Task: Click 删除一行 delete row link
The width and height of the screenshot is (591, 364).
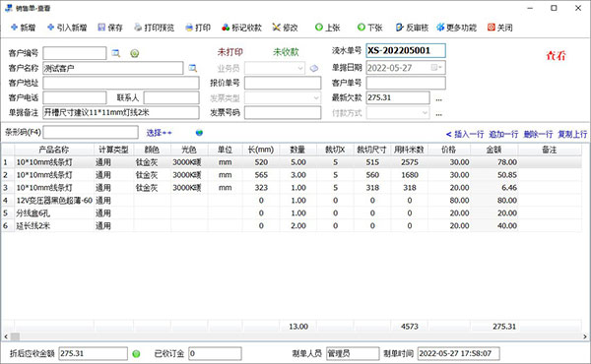Action: pos(538,134)
